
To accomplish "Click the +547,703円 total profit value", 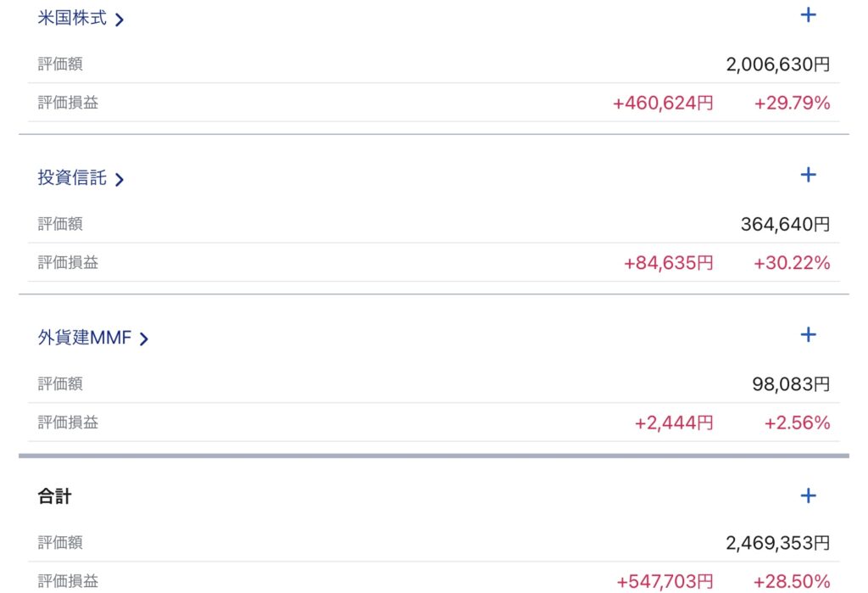I will [665, 582].
